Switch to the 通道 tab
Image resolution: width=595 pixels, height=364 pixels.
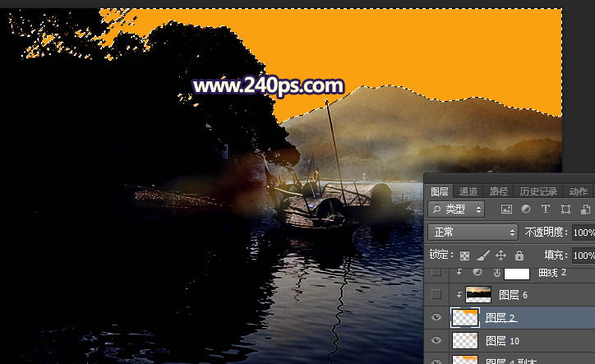468,191
